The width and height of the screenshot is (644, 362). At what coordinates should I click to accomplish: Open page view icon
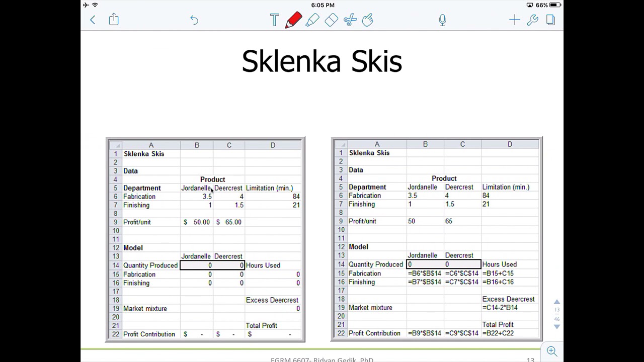coord(550,20)
